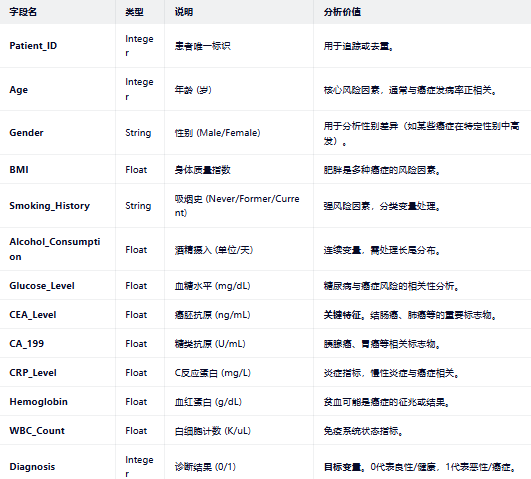This screenshot has height=479, width=531.
Task: Click Float type in CA_199 row
Action: pos(136,344)
